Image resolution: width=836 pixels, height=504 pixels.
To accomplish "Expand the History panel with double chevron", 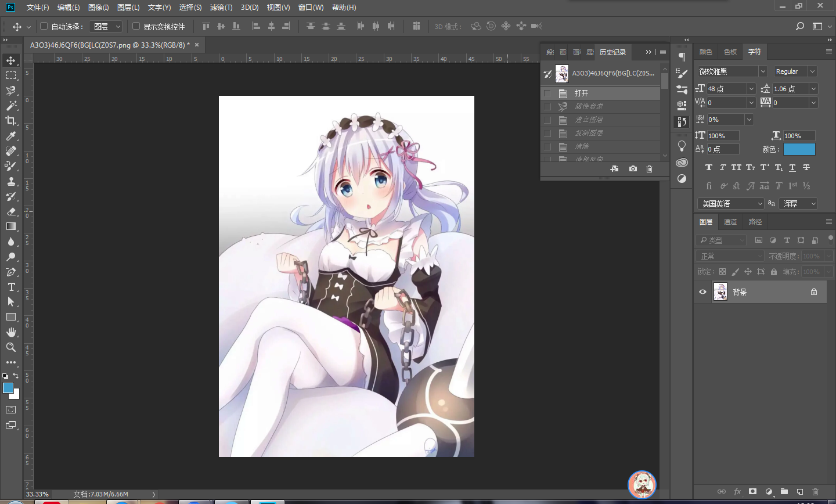I will click(648, 52).
